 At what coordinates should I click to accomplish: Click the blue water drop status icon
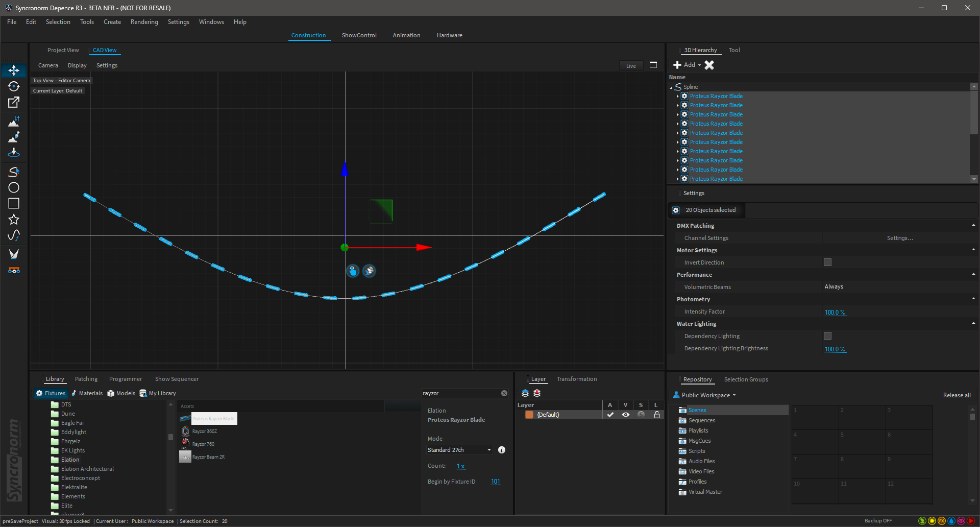951,521
